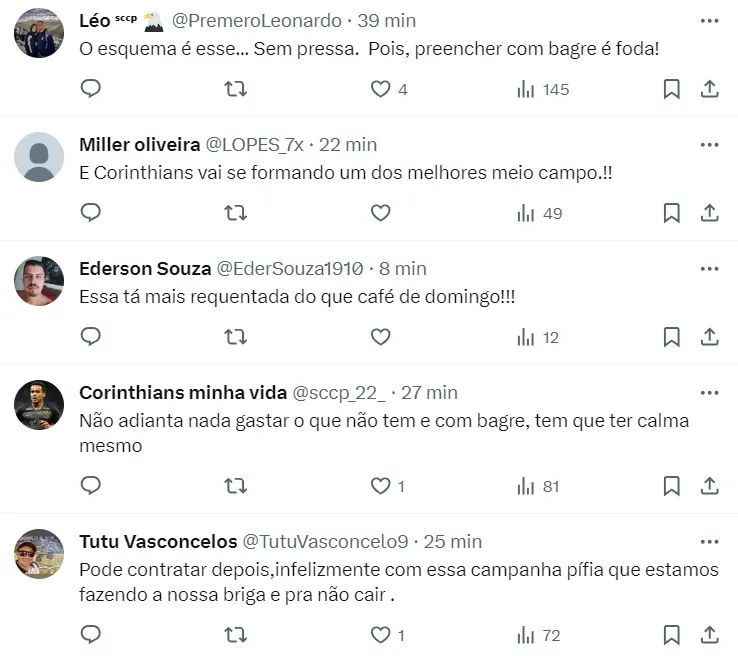Viewport: 738px width, 656px height.
Task: Click Tutu Vasconcelos's profile picture
Action: pos(40,553)
